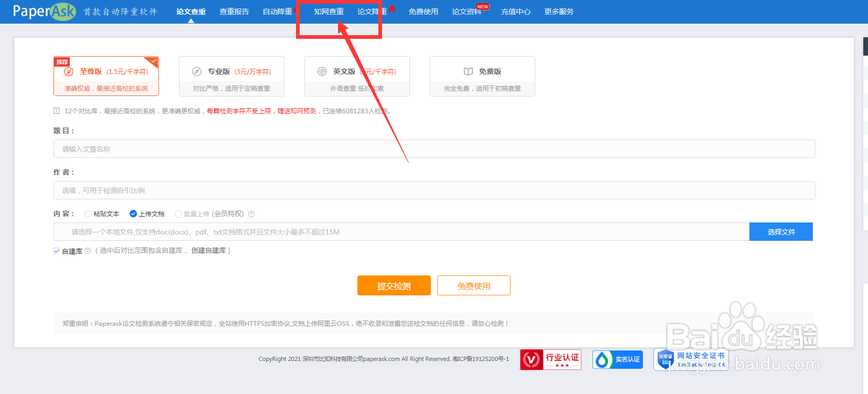Click the orange 提交检测 button
Image resolution: width=868 pixels, height=394 pixels.
(394, 285)
